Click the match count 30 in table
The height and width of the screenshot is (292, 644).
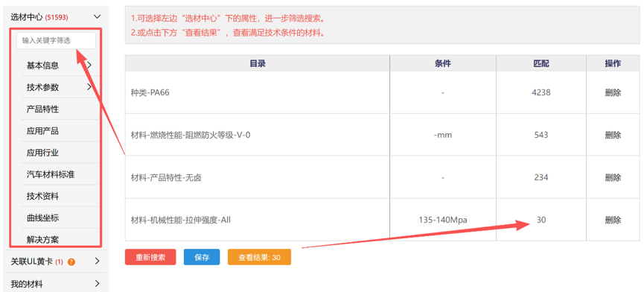coord(541,220)
